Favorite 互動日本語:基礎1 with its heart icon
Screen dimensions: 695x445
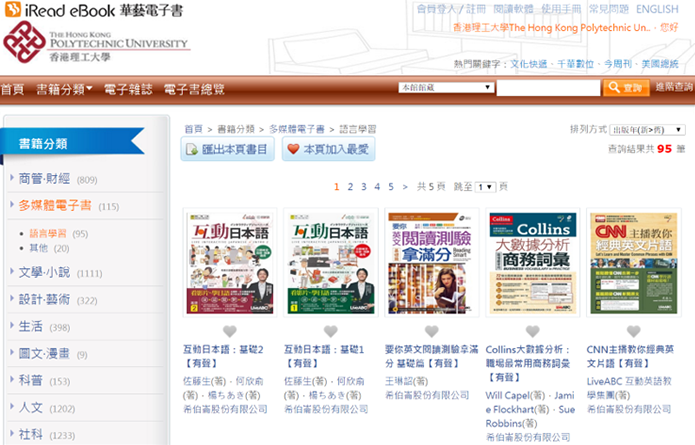point(331,331)
